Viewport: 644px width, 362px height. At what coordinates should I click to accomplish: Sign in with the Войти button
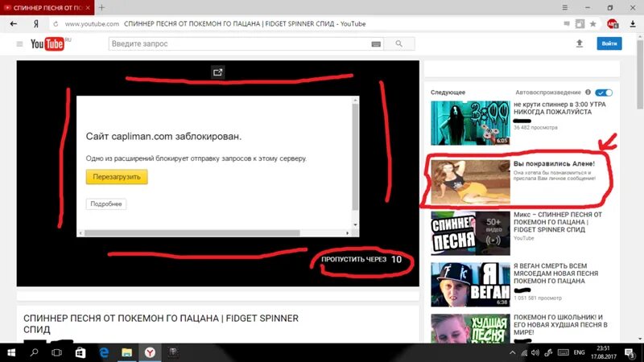coord(609,43)
